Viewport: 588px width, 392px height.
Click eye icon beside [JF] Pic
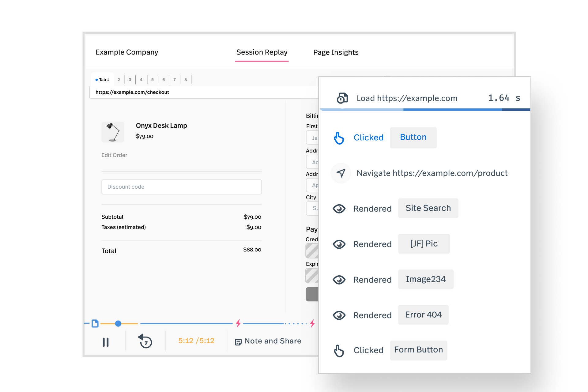coord(339,244)
